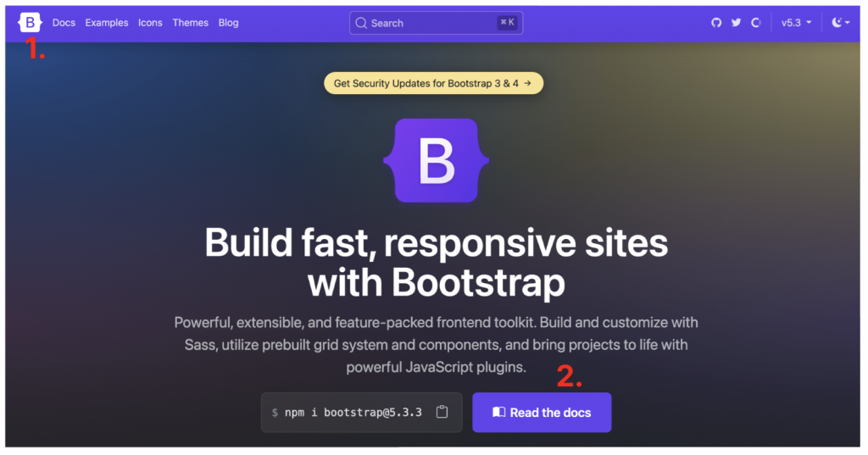Click the magnifier icon in the search box

pos(361,23)
